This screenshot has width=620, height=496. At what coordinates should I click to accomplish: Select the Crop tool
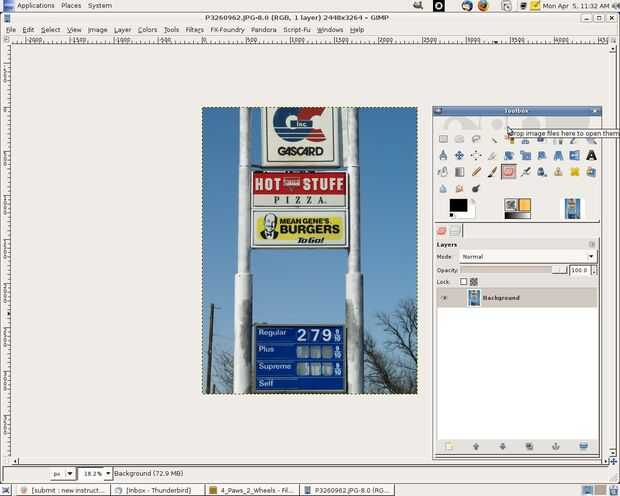(493, 155)
